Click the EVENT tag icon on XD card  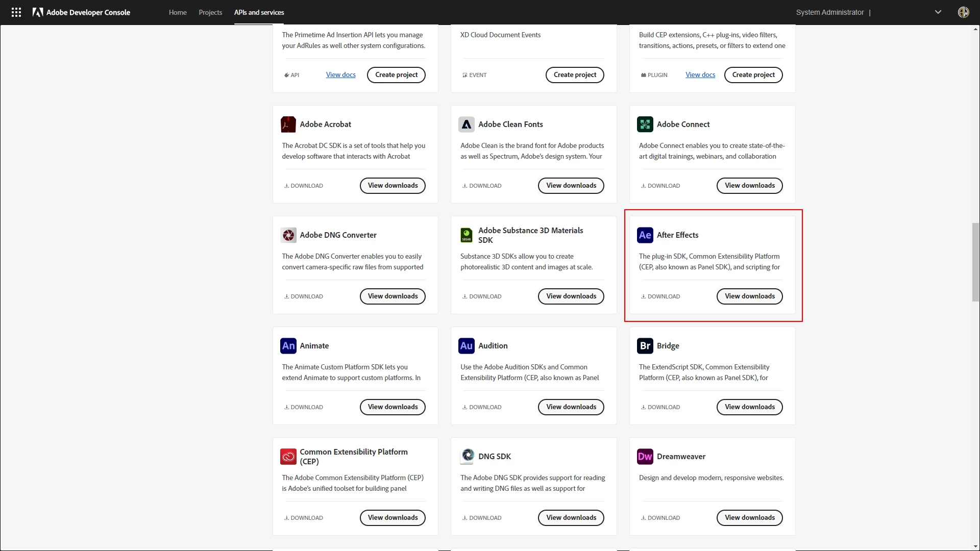[x=464, y=75]
